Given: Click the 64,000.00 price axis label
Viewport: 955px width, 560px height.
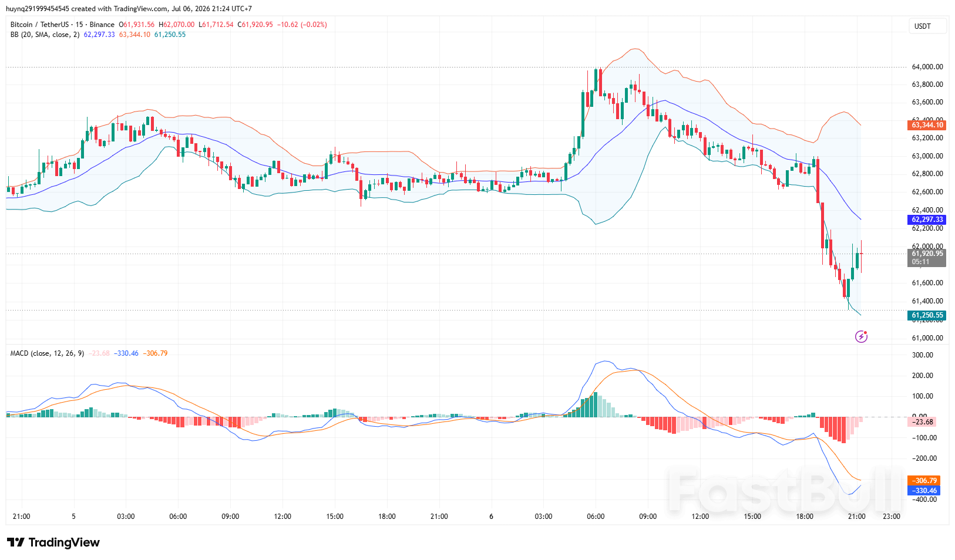Looking at the screenshot, I should [927, 67].
